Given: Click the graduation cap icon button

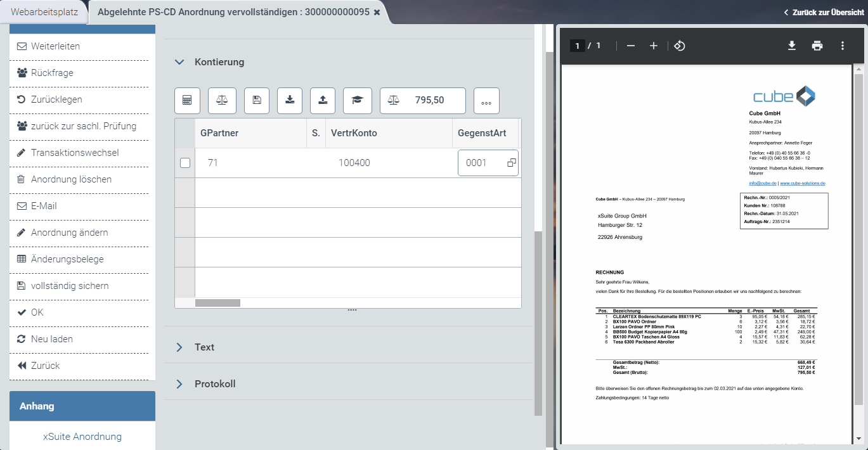Looking at the screenshot, I should 358,100.
